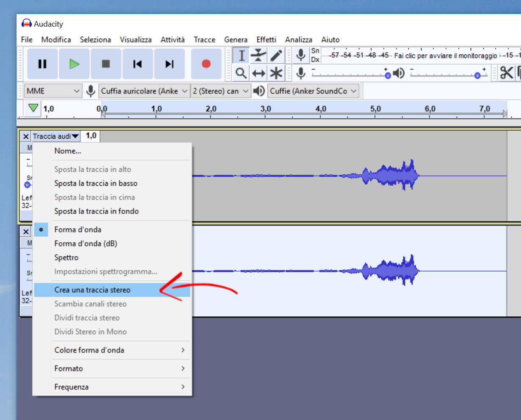Select the Multi-tool asterisk icon

276,73
